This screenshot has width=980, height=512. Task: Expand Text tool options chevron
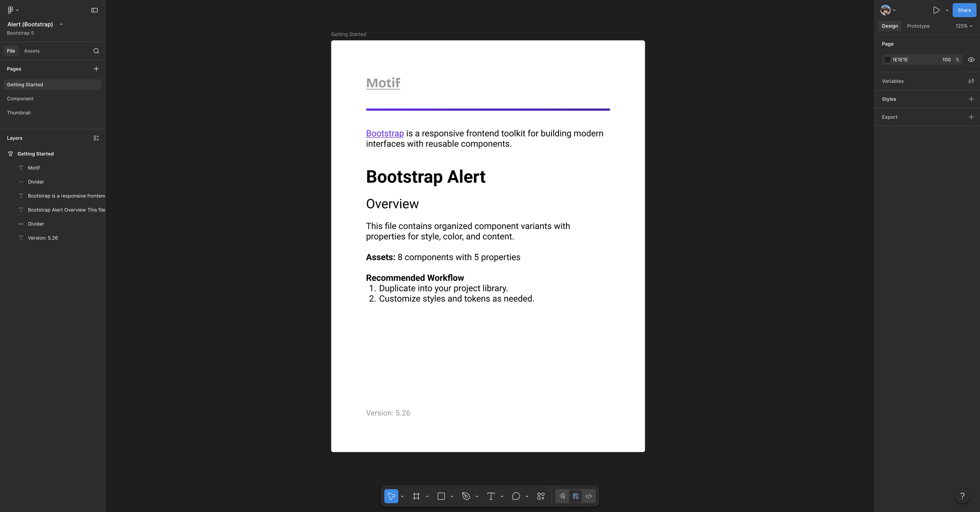point(502,497)
